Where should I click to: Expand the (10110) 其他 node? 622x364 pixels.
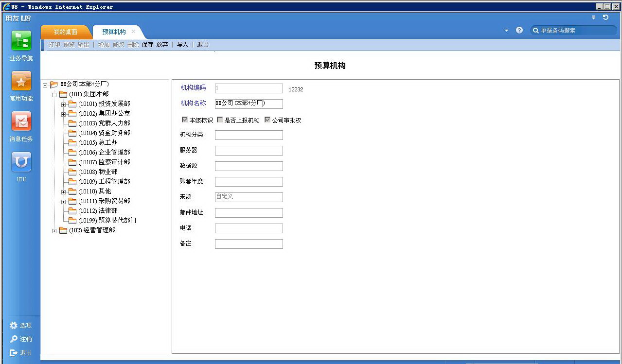coord(64,192)
